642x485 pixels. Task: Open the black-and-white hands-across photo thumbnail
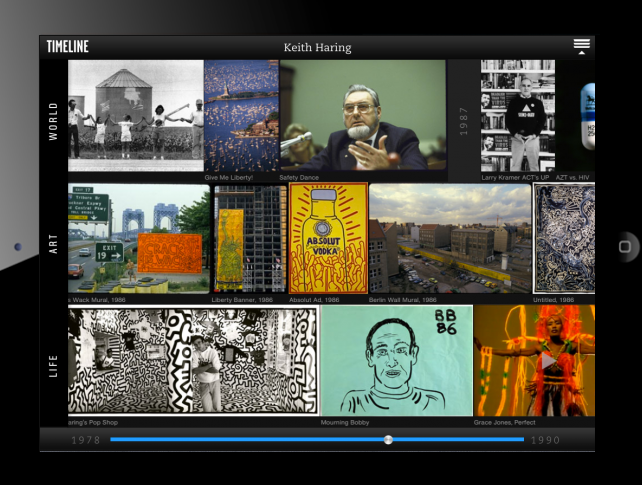click(136, 116)
